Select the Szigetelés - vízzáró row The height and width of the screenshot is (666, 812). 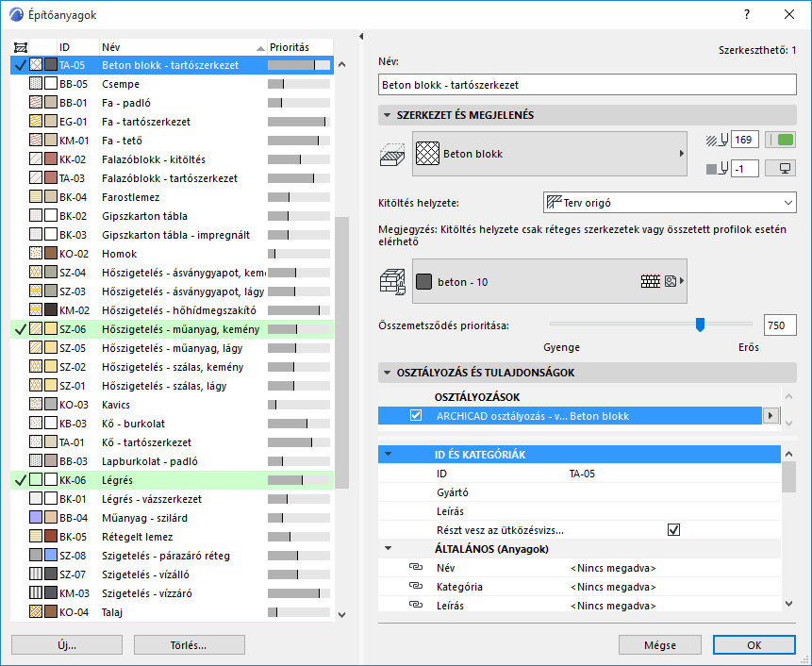172,593
